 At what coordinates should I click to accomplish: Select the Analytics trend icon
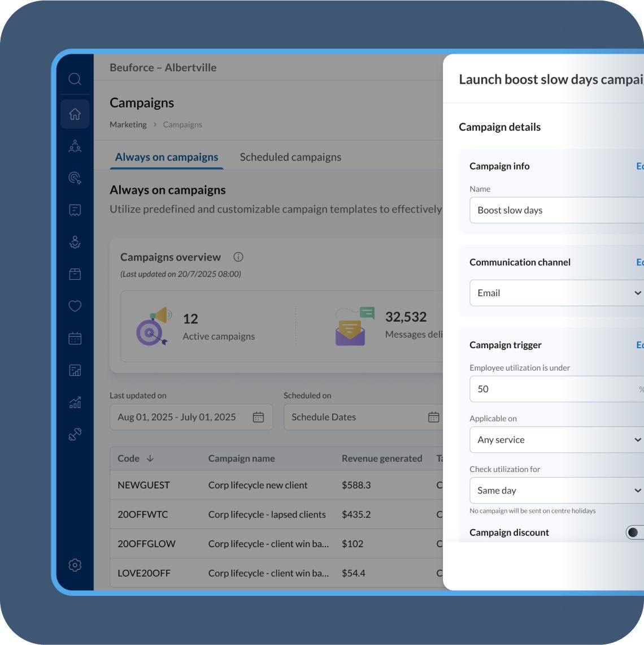point(75,402)
